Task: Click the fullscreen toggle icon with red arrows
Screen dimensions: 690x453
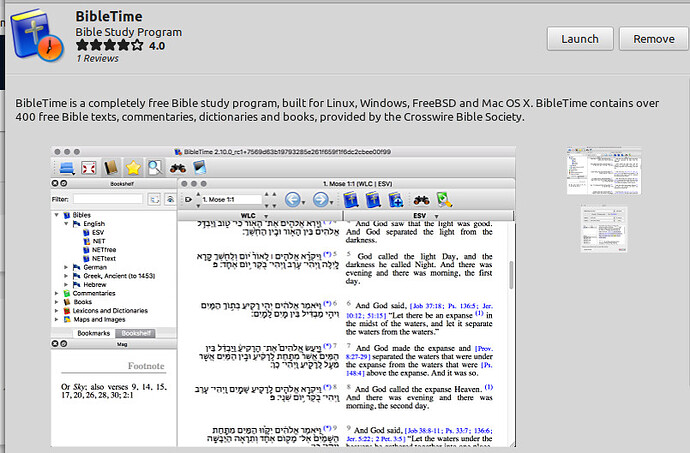Action: (88, 168)
